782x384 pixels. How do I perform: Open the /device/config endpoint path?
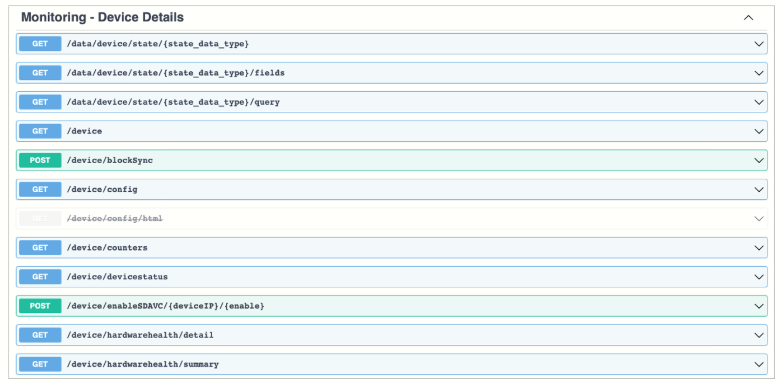pyautogui.click(x=102, y=190)
